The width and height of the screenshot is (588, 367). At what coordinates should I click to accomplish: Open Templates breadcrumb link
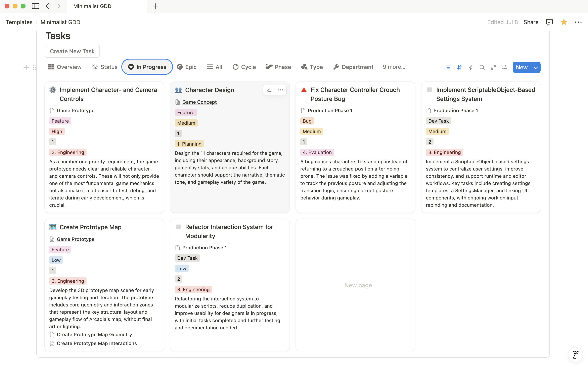click(19, 22)
